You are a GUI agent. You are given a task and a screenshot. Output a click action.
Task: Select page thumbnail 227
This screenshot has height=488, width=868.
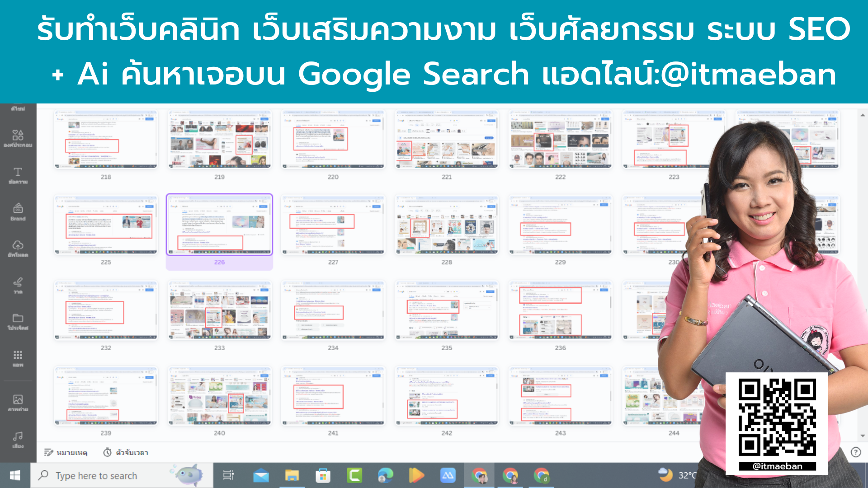[333, 225]
